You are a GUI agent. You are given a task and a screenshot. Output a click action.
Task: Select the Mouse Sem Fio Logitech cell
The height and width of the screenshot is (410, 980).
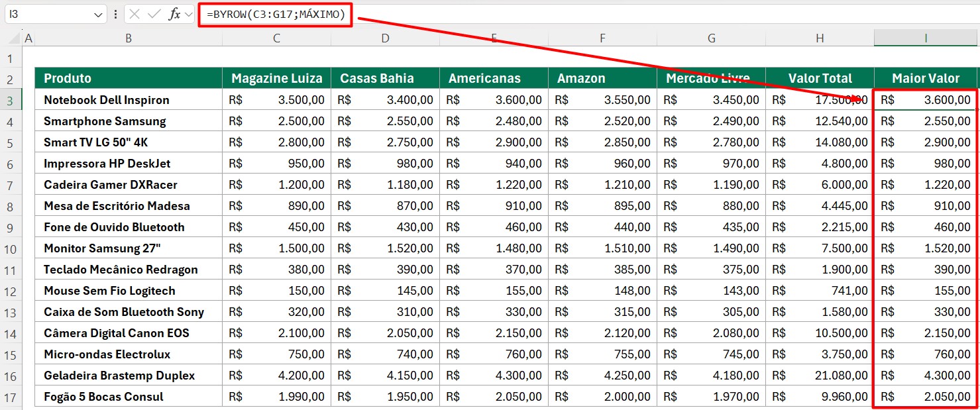point(129,291)
